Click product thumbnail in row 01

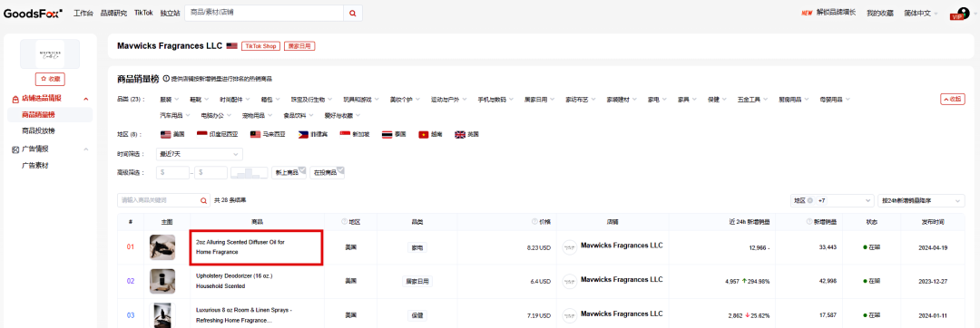point(162,247)
